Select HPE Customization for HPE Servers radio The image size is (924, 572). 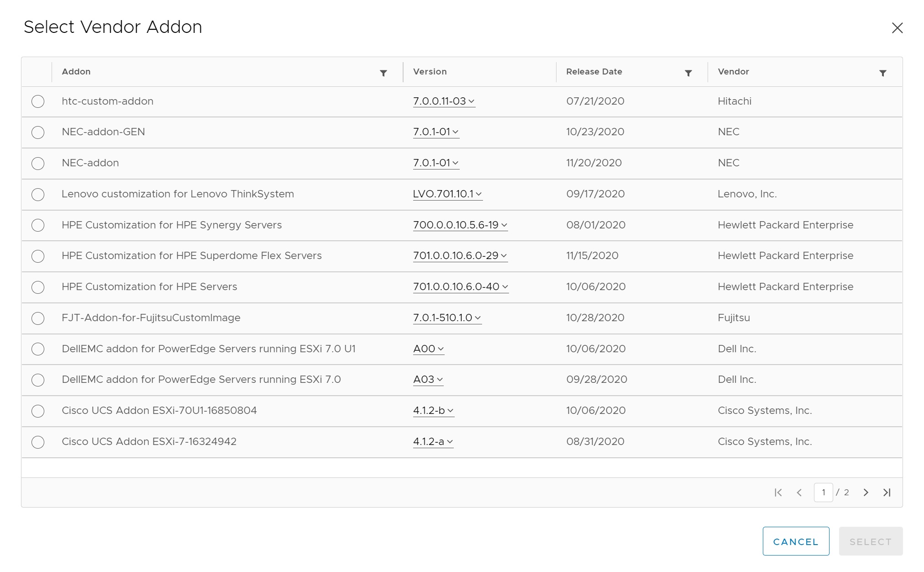pyautogui.click(x=38, y=287)
